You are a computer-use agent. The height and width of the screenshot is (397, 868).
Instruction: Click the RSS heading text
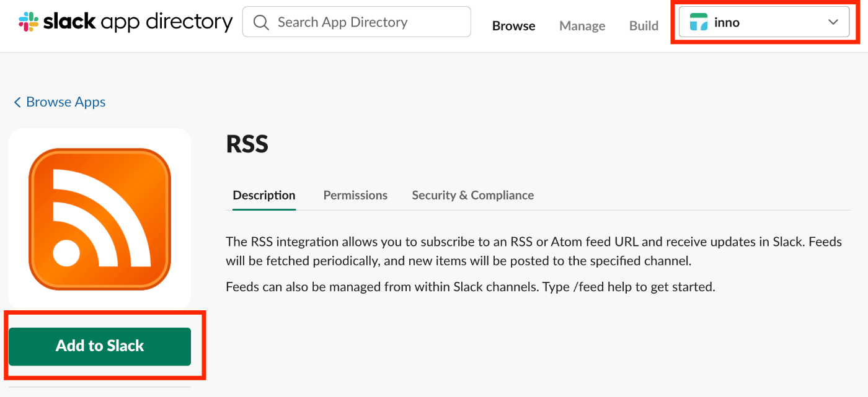point(247,144)
